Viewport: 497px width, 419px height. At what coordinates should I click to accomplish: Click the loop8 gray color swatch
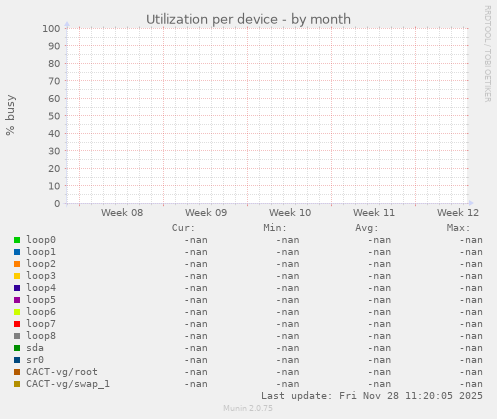point(17,336)
